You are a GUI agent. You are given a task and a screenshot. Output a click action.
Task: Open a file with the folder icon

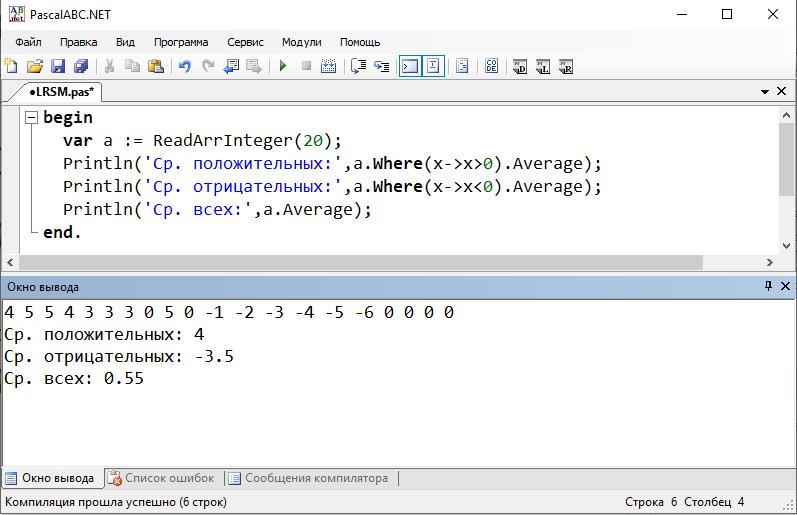(34, 66)
